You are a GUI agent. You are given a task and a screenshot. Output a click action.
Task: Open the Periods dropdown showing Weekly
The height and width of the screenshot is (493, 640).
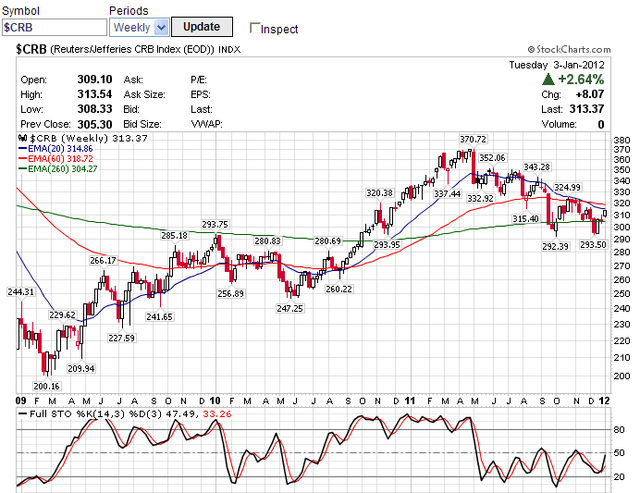click(x=139, y=27)
